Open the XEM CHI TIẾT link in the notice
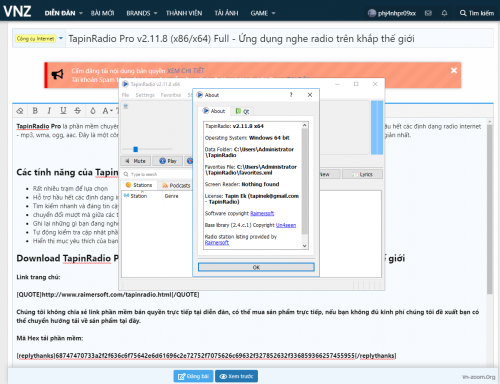Image resolution: width=500 pixels, height=384 pixels. 186,71
